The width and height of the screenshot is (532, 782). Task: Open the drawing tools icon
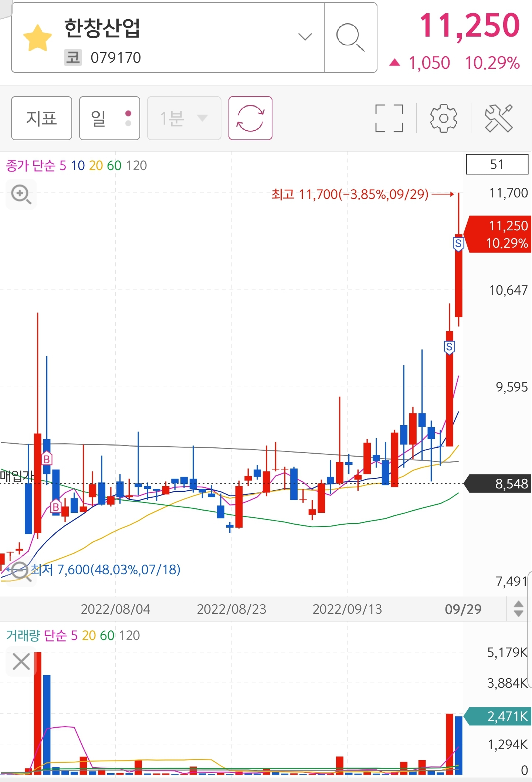(x=498, y=118)
